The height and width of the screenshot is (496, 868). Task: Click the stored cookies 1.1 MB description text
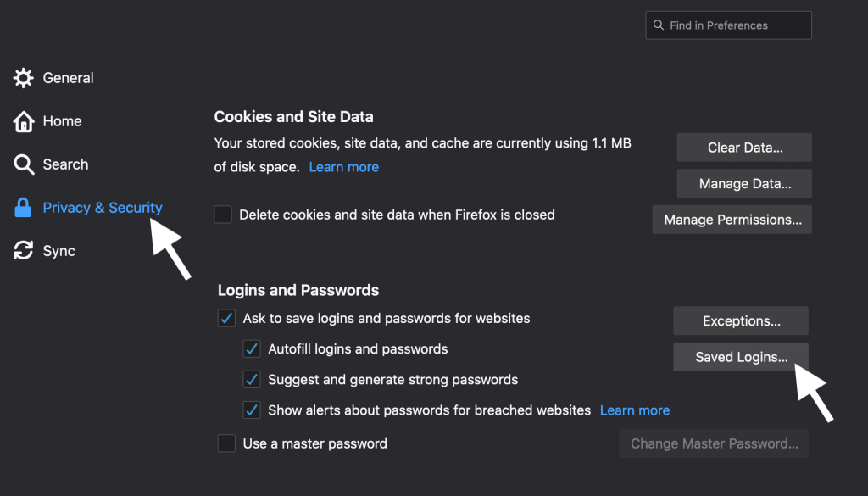click(422, 155)
